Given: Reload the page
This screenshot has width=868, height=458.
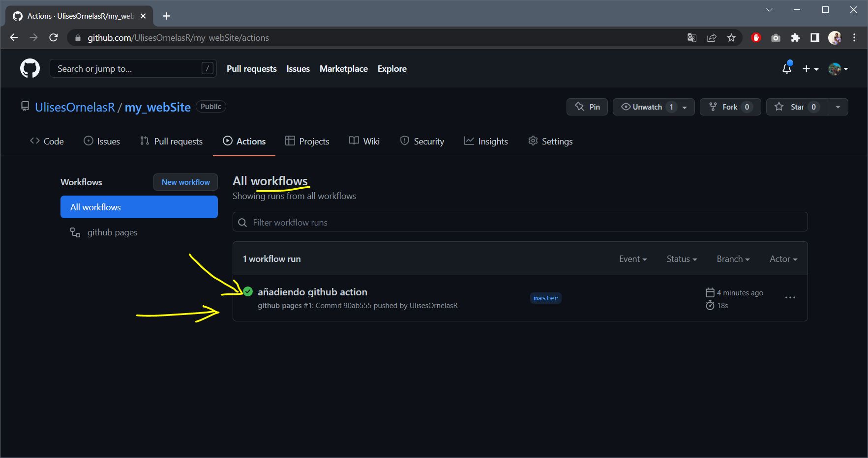Looking at the screenshot, I should pyautogui.click(x=54, y=38).
